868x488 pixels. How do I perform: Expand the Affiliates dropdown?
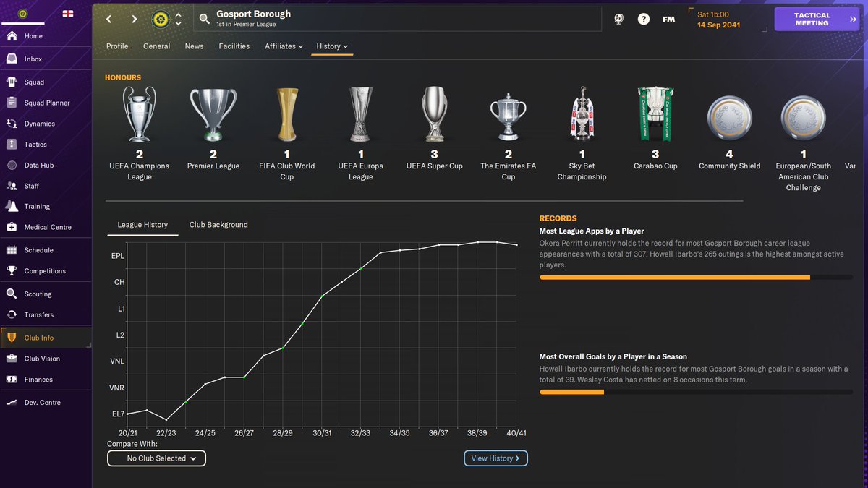coord(284,46)
